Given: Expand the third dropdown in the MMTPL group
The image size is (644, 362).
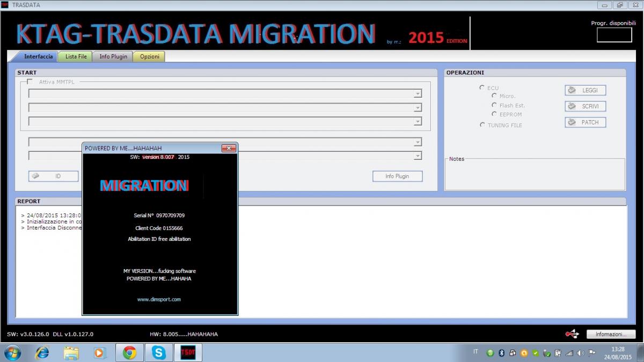Looking at the screenshot, I should tap(418, 122).
